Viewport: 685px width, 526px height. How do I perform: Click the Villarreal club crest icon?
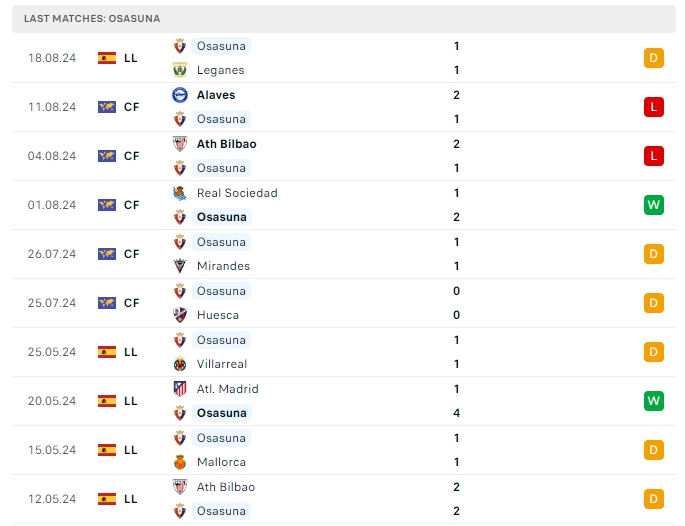180,364
